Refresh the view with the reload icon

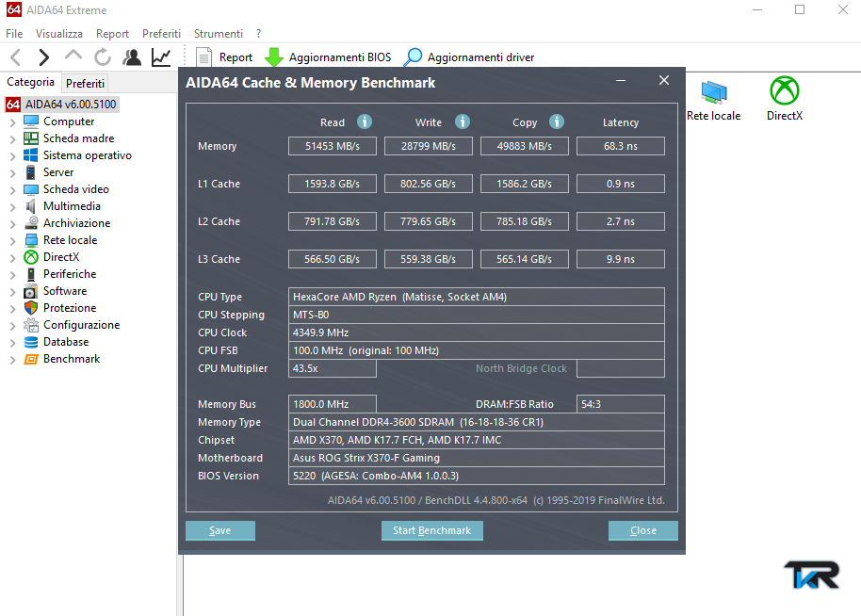pos(102,57)
